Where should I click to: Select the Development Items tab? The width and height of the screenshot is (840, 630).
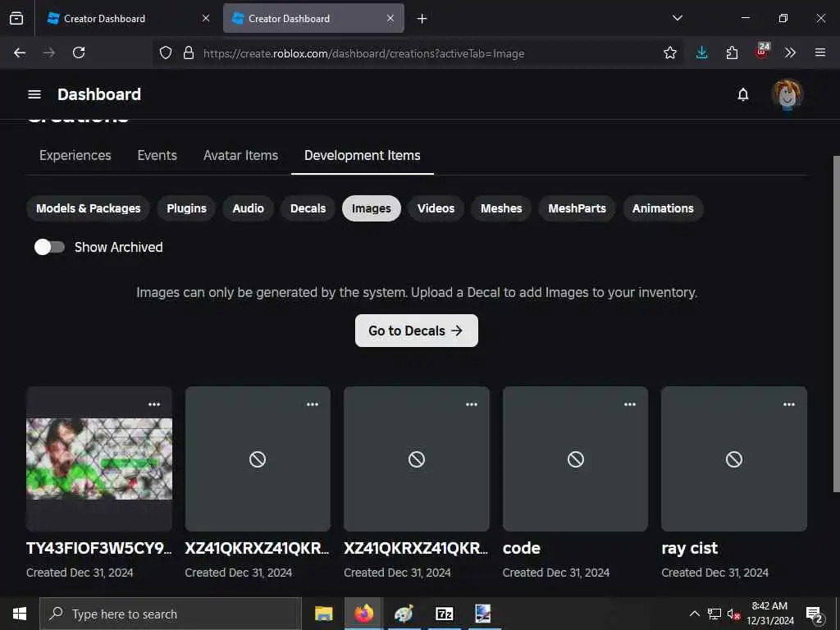point(362,155)
